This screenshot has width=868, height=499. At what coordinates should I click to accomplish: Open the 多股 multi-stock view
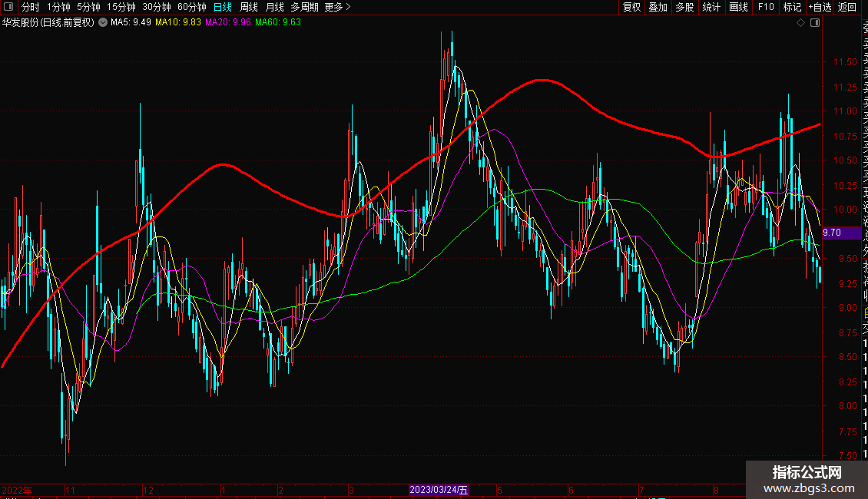[x=684, y=7]
